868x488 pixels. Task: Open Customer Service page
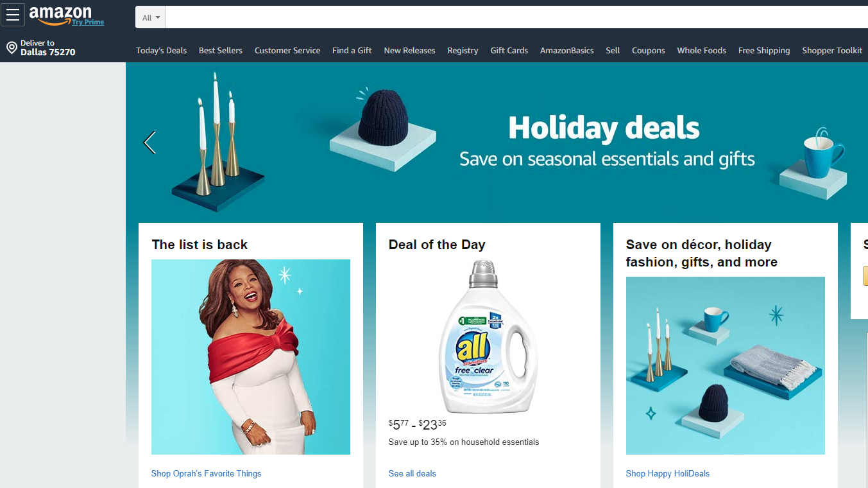(x=287, y=51)
